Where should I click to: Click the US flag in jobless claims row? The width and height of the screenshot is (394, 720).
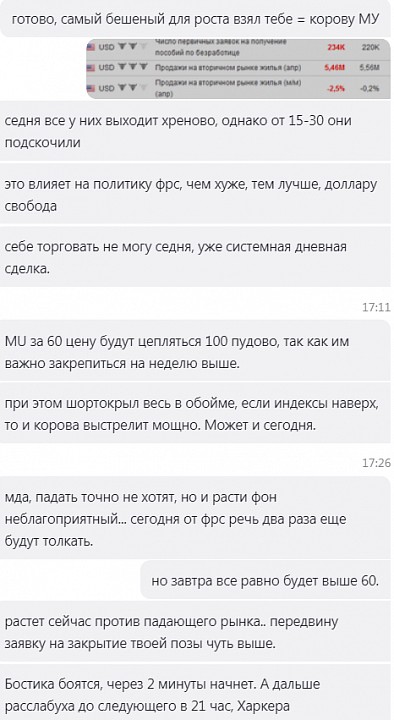tap(91, 47)
